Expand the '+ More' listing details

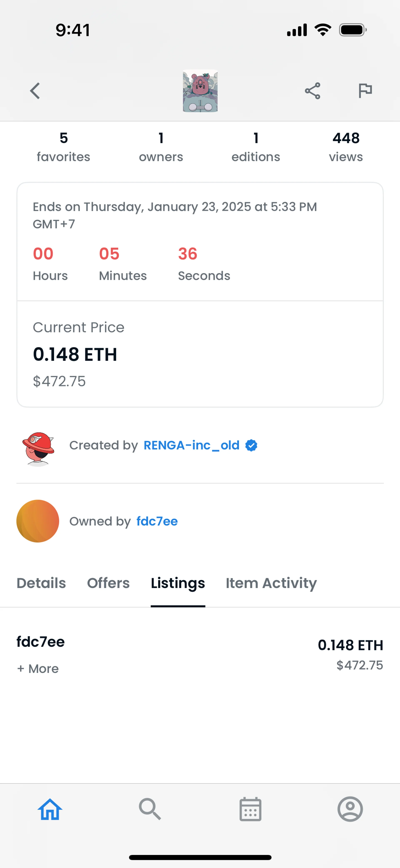tap(38, 669)
